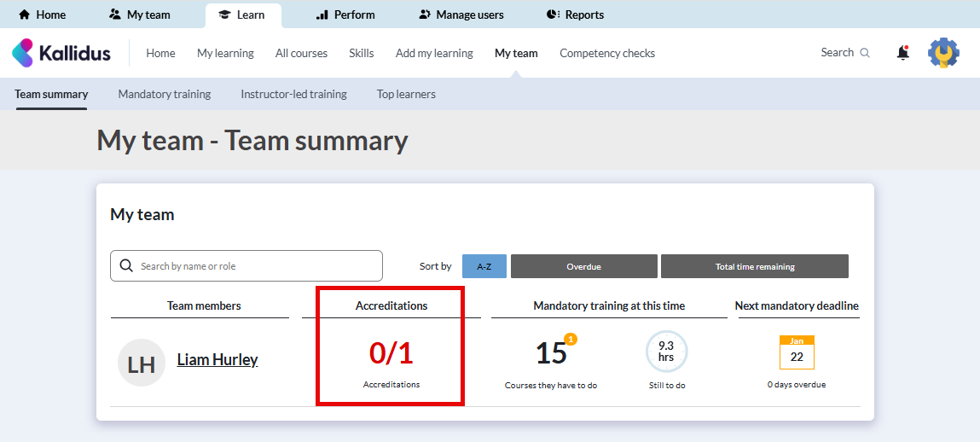Open Liam Hurley's profile link
980x442 pixels.
coord(217,359)
